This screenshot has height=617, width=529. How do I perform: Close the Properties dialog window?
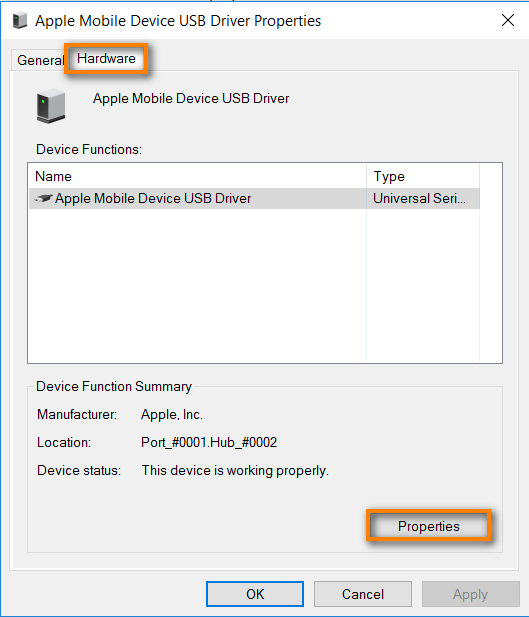pyautogui.click(x=508, y=20)
